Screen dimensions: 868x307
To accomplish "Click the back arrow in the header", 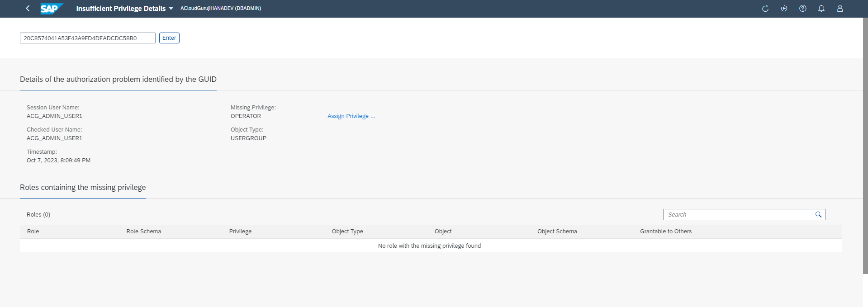I will (28, 9).
